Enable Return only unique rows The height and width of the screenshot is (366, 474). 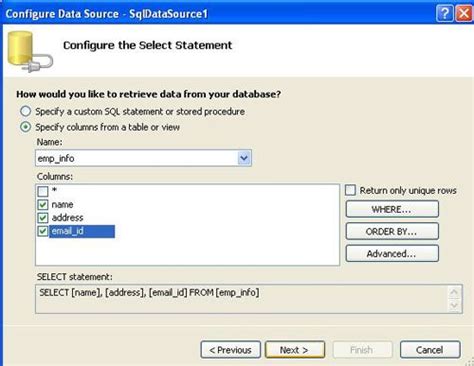[350, 190]
